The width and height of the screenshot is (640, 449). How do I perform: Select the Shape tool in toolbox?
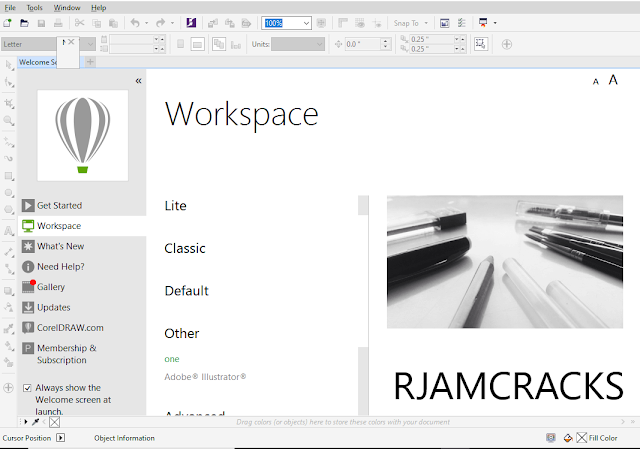(x=9, y=82)
